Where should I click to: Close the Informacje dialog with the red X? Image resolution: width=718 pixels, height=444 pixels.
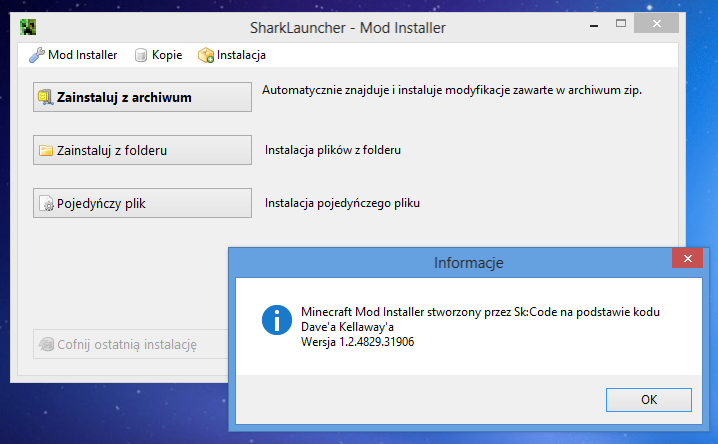(687, 259)
